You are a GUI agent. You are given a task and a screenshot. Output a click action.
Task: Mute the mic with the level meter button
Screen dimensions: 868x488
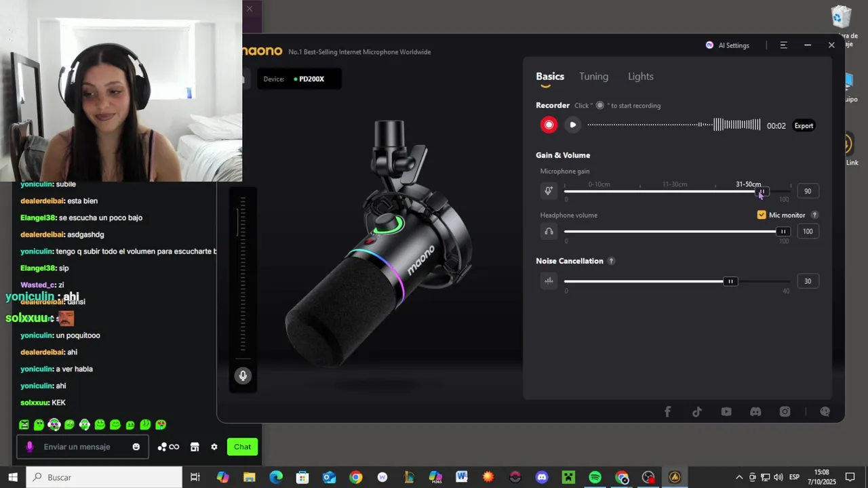click(243, 375)
